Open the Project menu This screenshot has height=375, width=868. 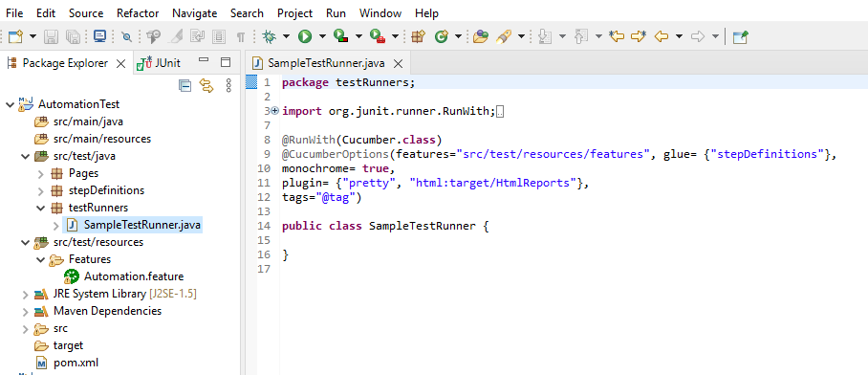pyautogui.click(x=294, y=12)
